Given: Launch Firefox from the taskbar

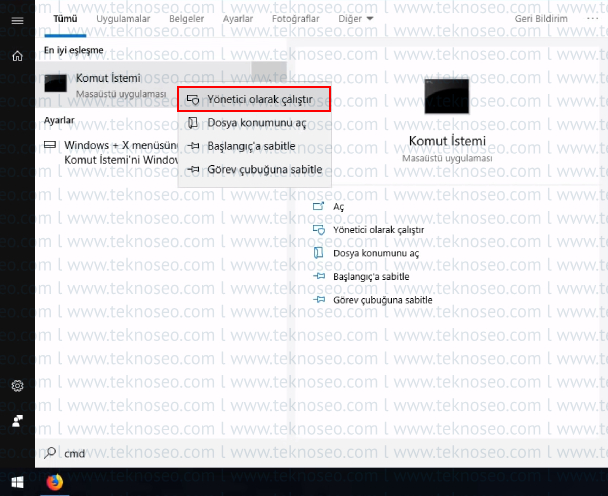Looking at the screenshot, I should point(55,482).
